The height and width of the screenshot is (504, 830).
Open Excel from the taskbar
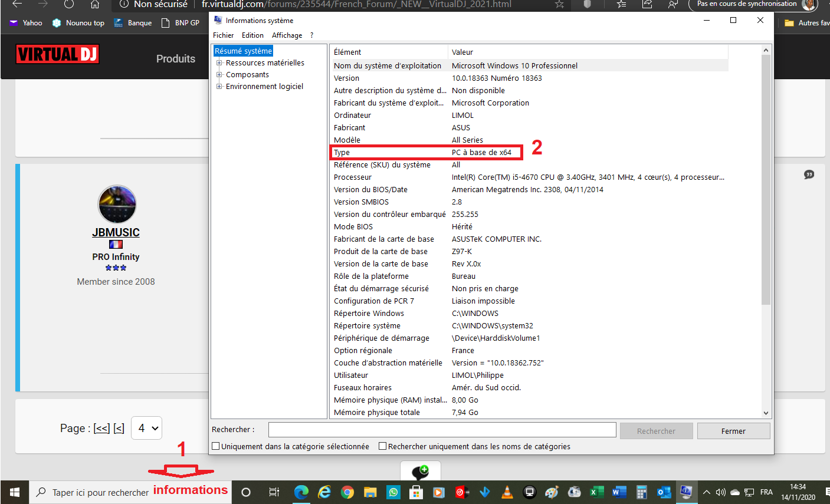coord(596,492)
